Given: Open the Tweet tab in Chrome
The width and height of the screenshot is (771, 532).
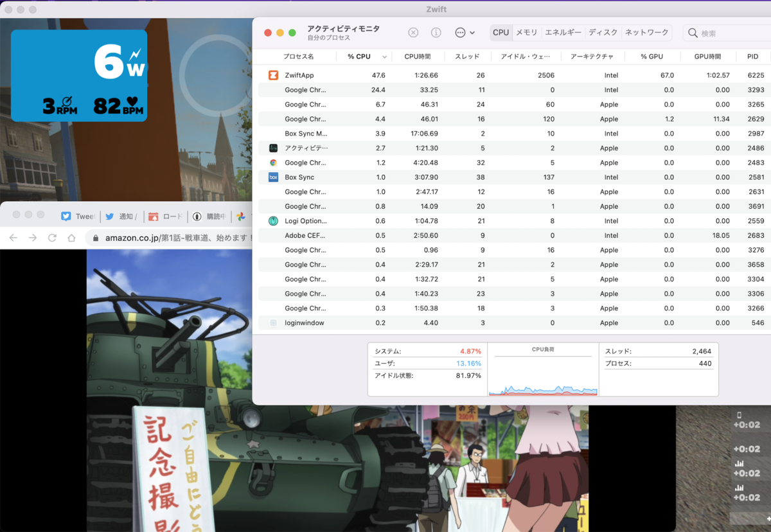Looking at the screenshot, I should coord(78,217).
